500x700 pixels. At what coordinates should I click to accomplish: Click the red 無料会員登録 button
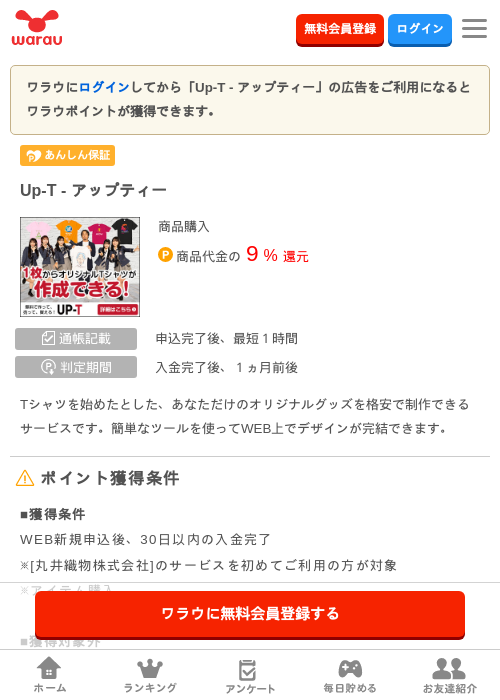click(x=340, y=30)
